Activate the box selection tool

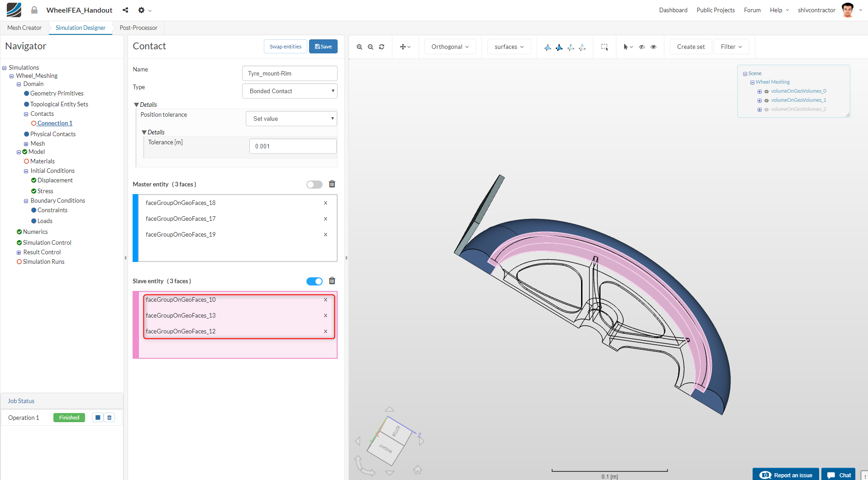tap(605, 47)
